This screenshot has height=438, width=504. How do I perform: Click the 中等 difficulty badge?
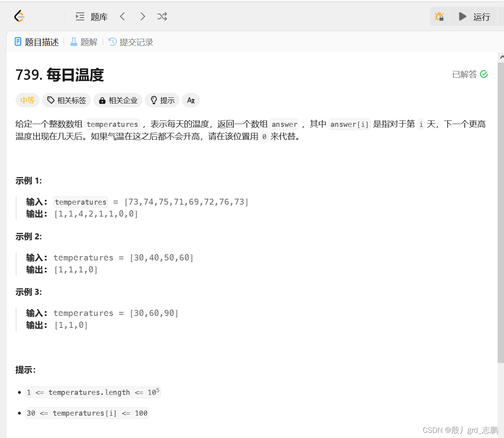click(x=27, y=100)
